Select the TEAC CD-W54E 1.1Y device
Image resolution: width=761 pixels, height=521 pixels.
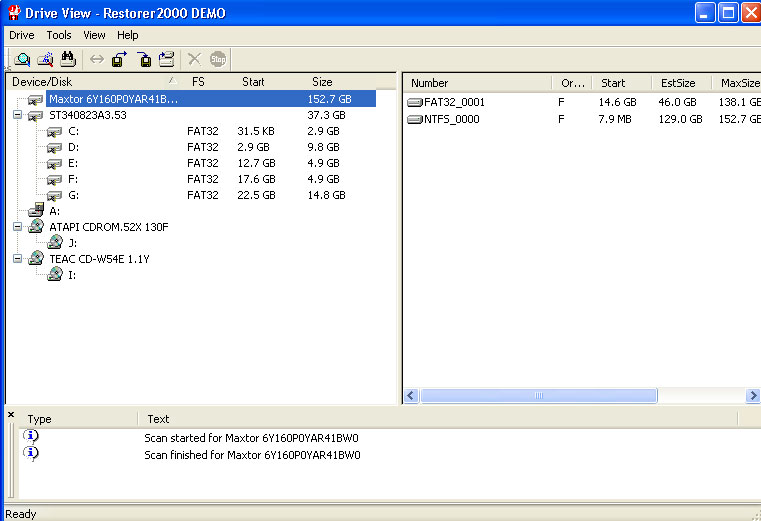coord(99,259)
